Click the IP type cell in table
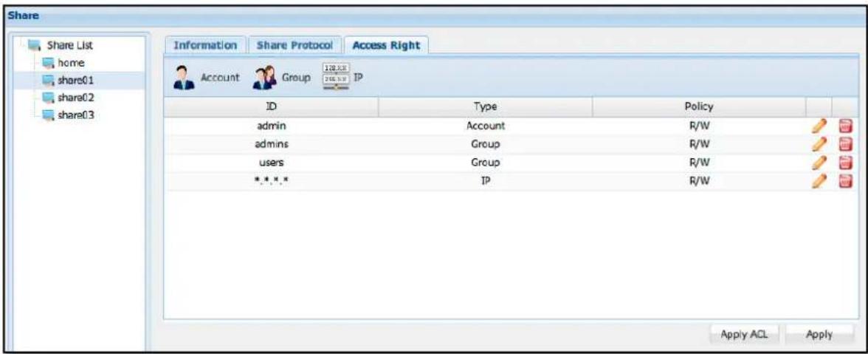868x354 pixels. click(x=486, y=180)
